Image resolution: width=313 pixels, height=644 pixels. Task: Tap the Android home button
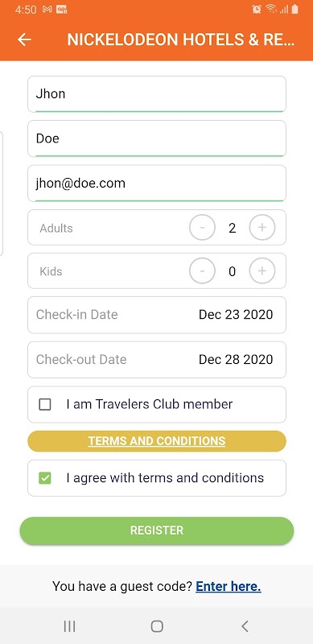click(157, 626)
